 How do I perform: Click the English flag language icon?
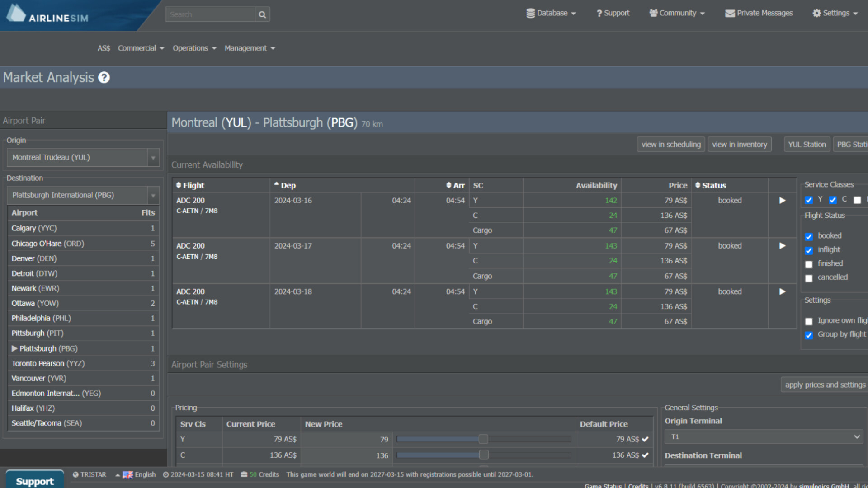tap(127, 474)
